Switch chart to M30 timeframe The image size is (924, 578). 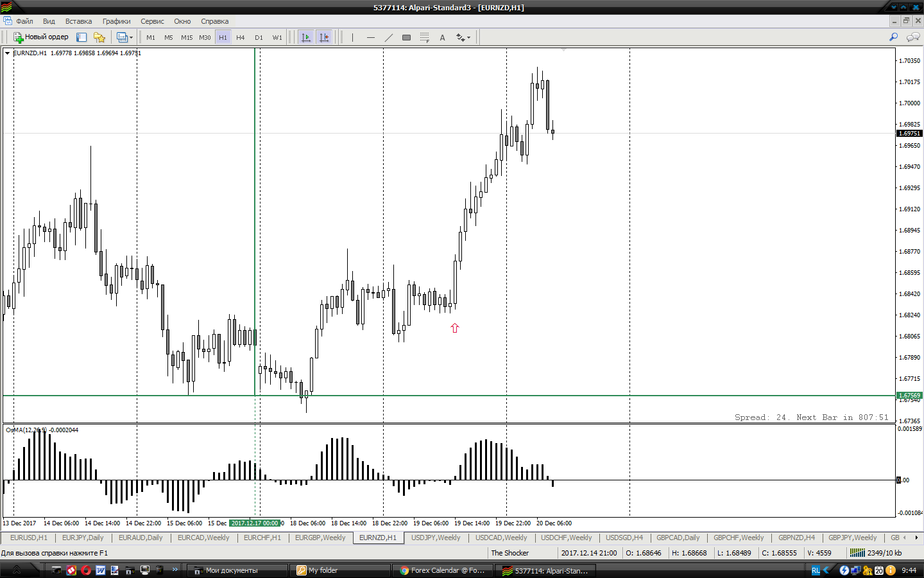click(x=205, y=37)
